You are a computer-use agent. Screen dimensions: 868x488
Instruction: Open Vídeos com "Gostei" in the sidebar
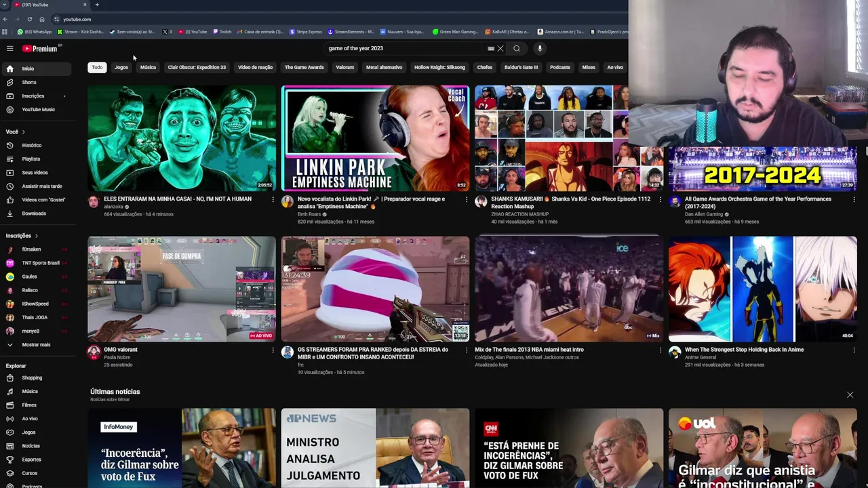[x=36, y=199]
